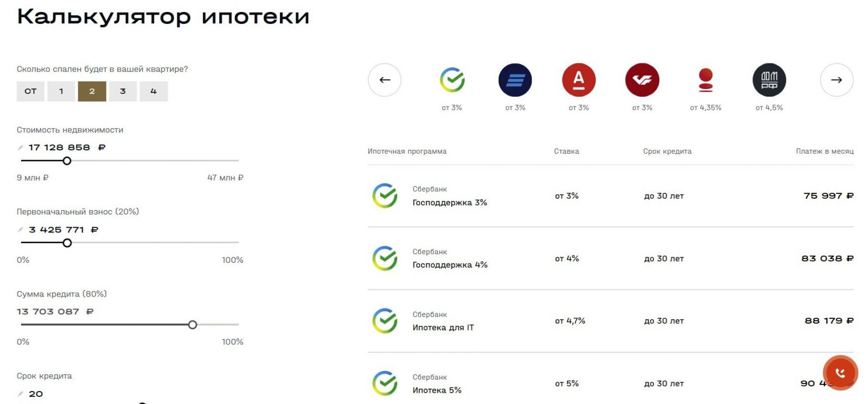The height and width of the screenshot is (404, 868).
Task: Select the Alfa-Bank red A logo
Action: pyautogui.click(x=579, y=80)
